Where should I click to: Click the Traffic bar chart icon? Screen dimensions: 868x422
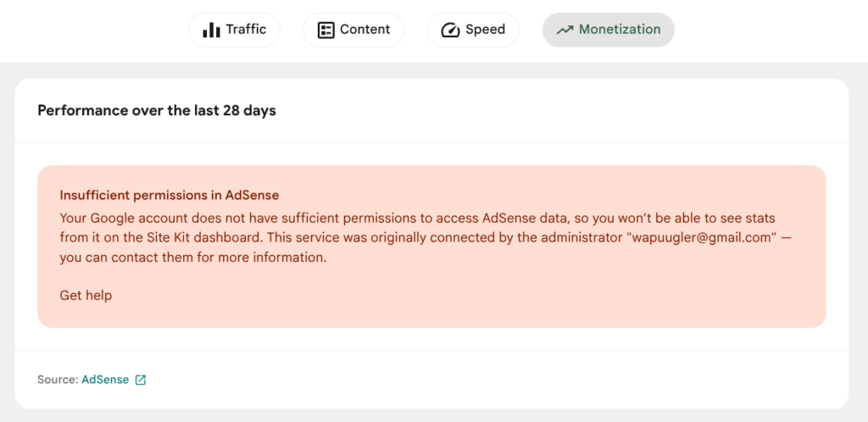coord(212,31)
